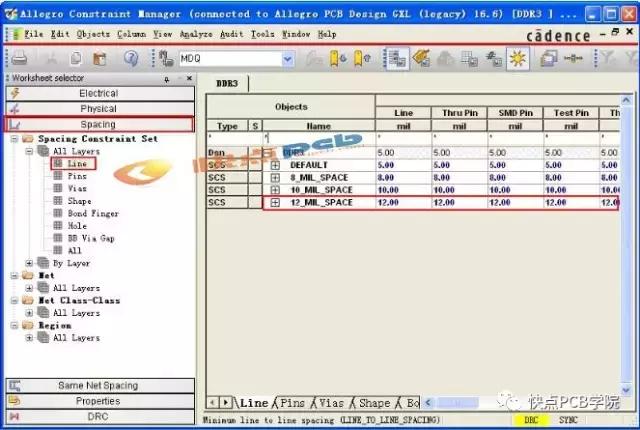Open the File menu

33,34
